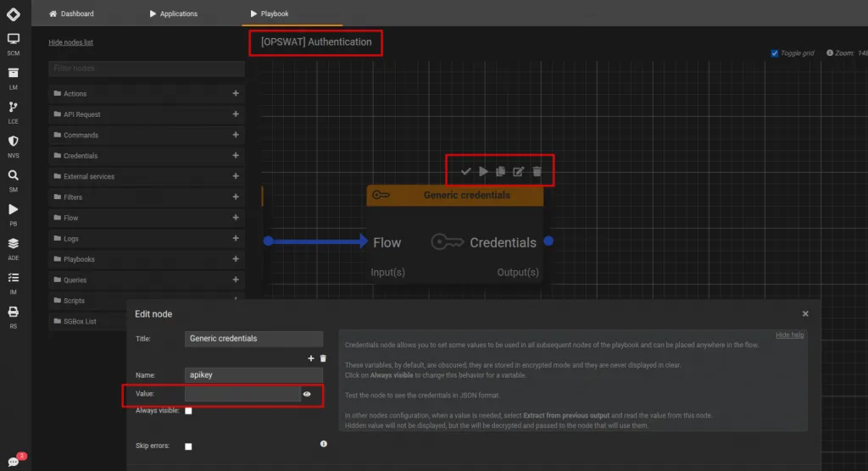Click the Title input field

253,339
